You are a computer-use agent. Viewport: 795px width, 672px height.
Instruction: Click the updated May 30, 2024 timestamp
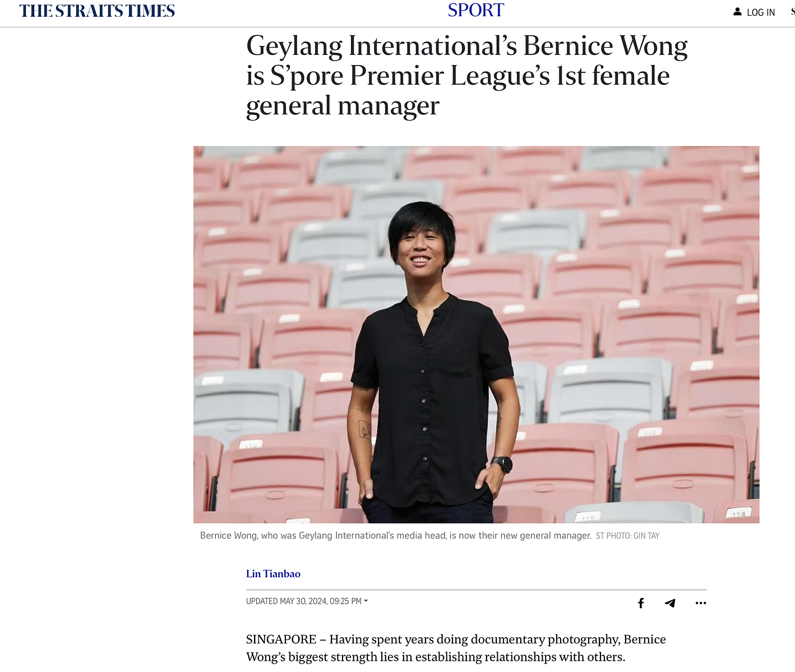click(303, 601)
